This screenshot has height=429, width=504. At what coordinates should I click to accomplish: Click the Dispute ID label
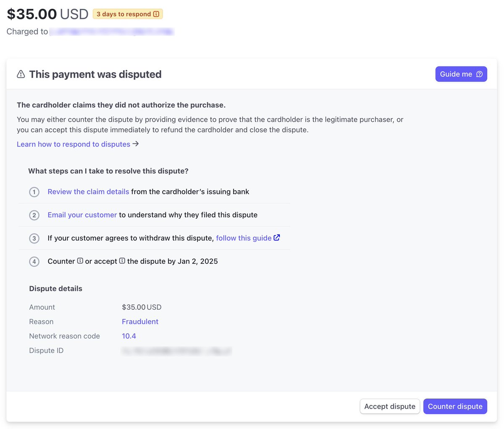(46, 350)
